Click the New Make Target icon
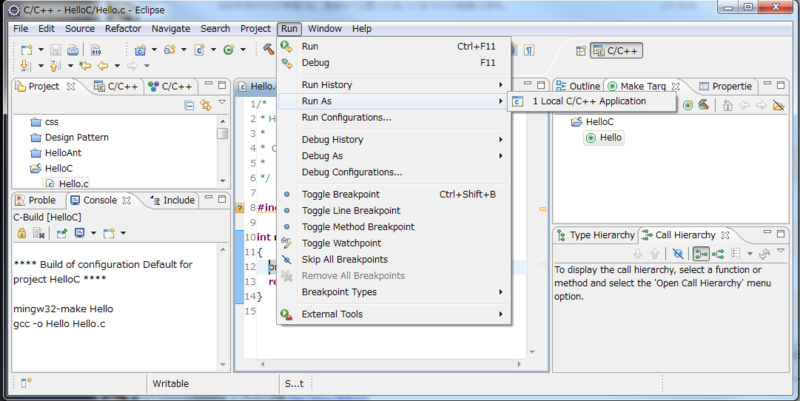Screen dimensions: 800x401 688,105
